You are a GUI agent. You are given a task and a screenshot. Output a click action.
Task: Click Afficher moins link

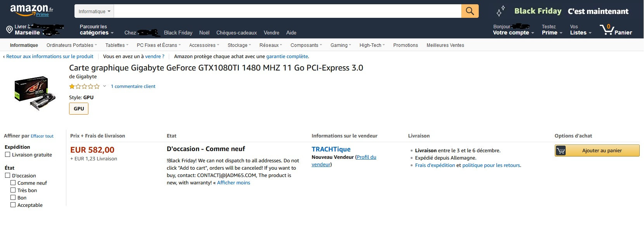[x=234, y=183]
